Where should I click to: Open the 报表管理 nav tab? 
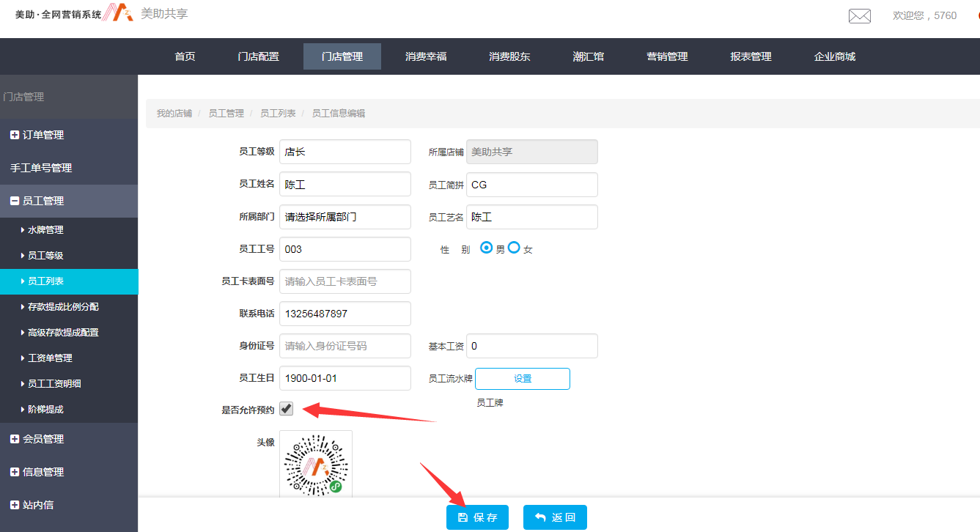tap(751, 56)
